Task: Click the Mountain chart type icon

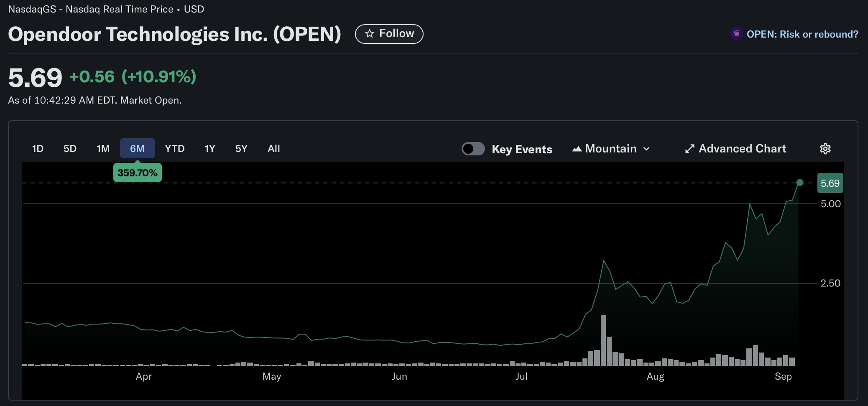Action: coord(577,149)
